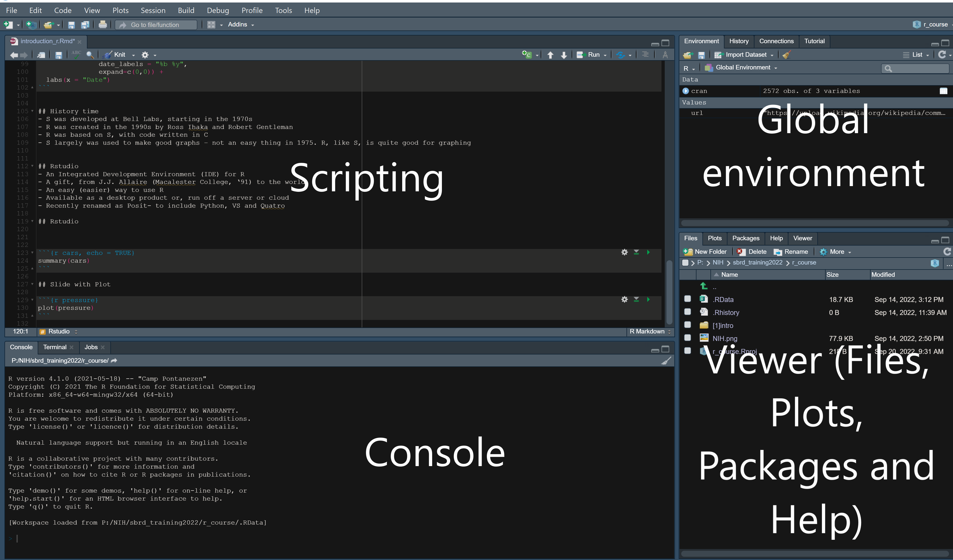Open the Knit options dropdown arrow
This screenshot has width=953, height=560.
[133, 56]
